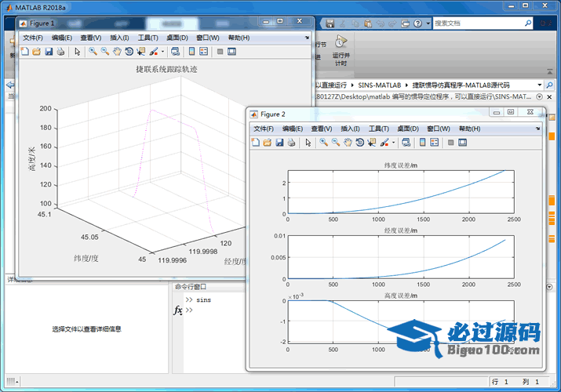The image size is (561, 392).
Task: Save figure icon in Figure 2 toolbar
Action: coord(279,143)
